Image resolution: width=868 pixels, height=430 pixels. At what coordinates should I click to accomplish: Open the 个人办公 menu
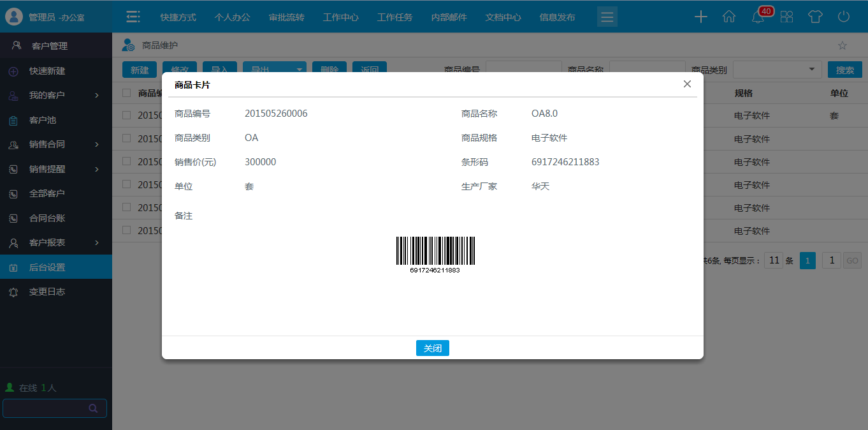click(x=232, y=17)
